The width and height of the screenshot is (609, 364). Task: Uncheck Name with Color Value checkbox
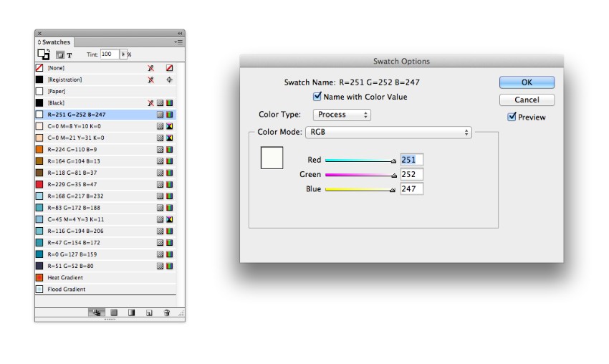pyautogui.click(x=317, y=96)
